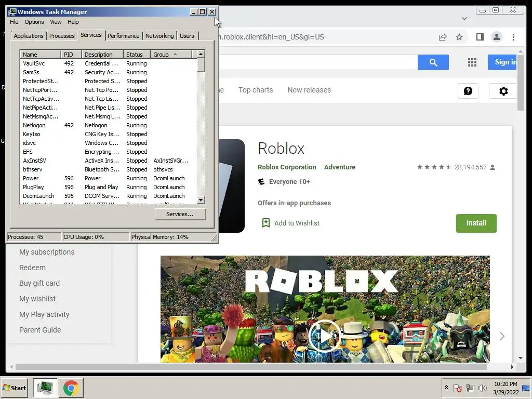Screen dimensions: 532x399
Task: Click the Redeem sidebar link
Action: click(x=32, y=268)
